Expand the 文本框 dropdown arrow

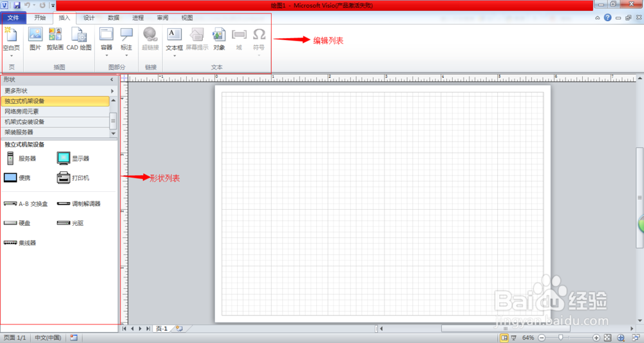pyautogui.click(x=175, y=56)
